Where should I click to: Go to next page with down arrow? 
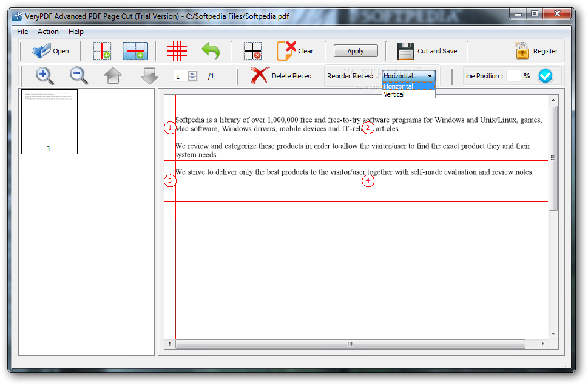pyautogui.click(x=150, y=76)
